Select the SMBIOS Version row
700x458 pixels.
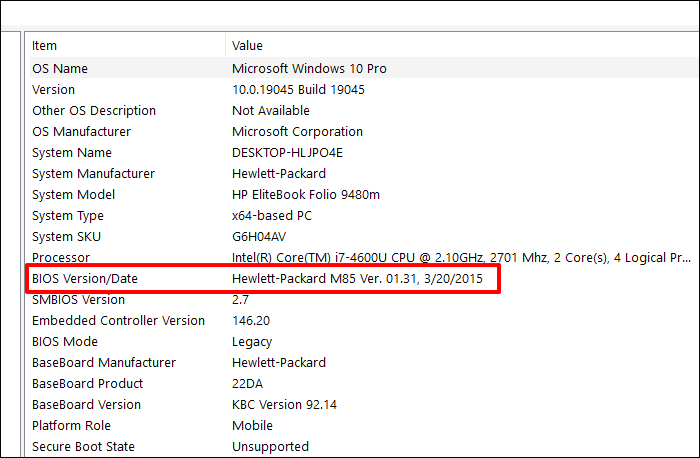click(79, 300)
